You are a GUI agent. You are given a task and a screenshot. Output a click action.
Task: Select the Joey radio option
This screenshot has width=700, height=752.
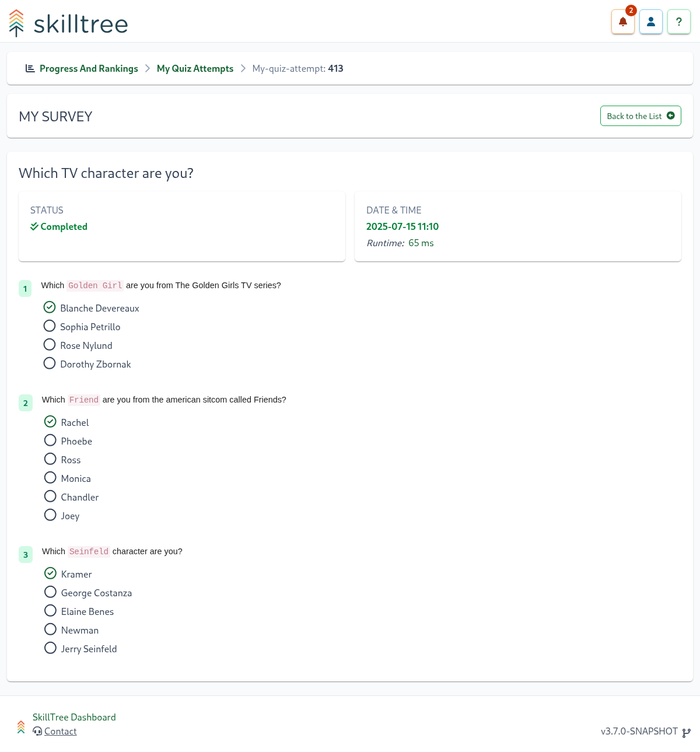click(51, 515)
